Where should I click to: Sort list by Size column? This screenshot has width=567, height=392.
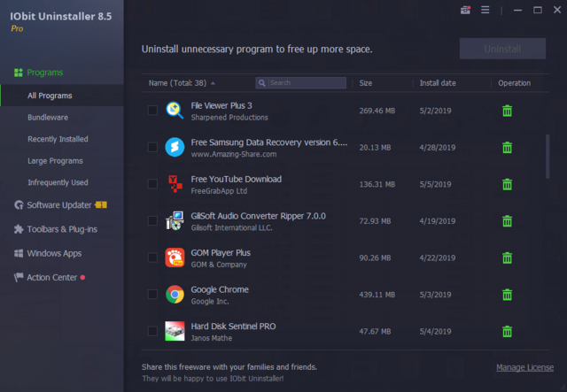click(x=365, y=83)
